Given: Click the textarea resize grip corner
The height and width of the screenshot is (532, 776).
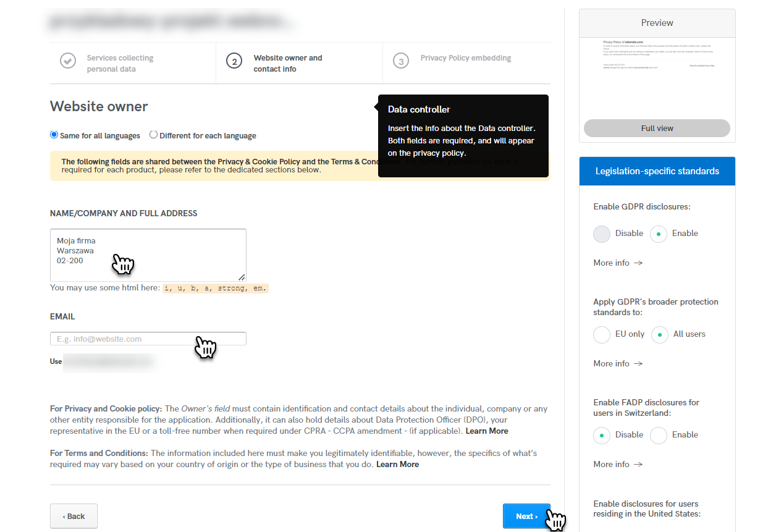Looking at the screenshot, I should [242, 277].
